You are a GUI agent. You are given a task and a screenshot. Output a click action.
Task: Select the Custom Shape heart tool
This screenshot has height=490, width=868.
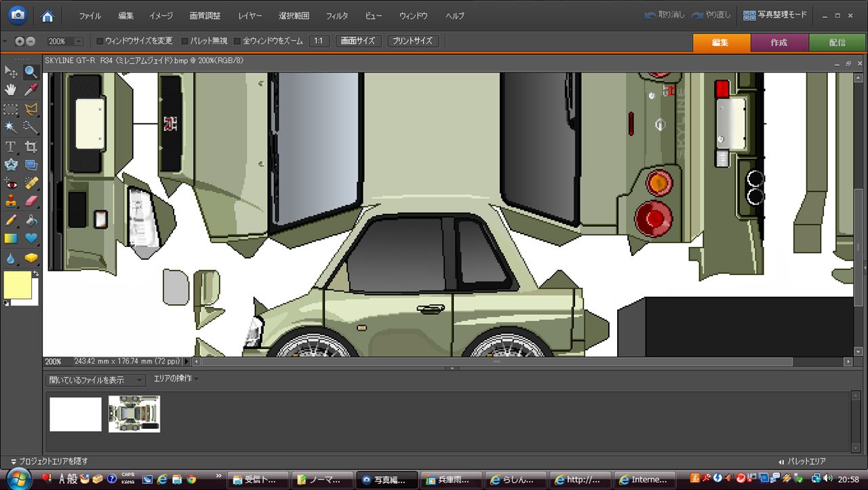click(x=31, y=238)
